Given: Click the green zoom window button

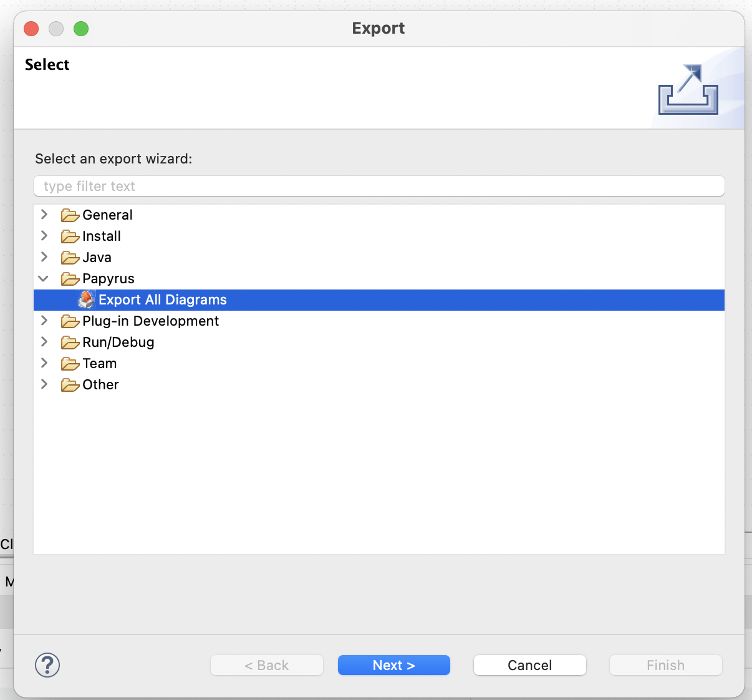Looking at the screenshot, I should [81, 29].
